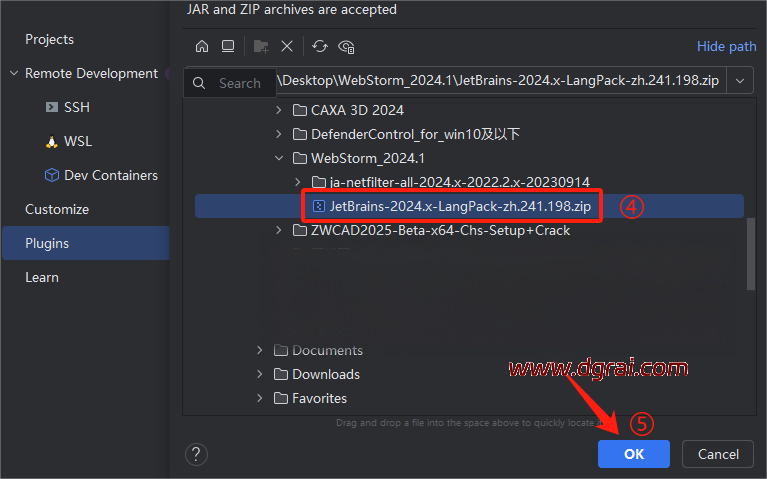Click the OK button
This screenshot has height=479, width=767.
tap(633, 454)
